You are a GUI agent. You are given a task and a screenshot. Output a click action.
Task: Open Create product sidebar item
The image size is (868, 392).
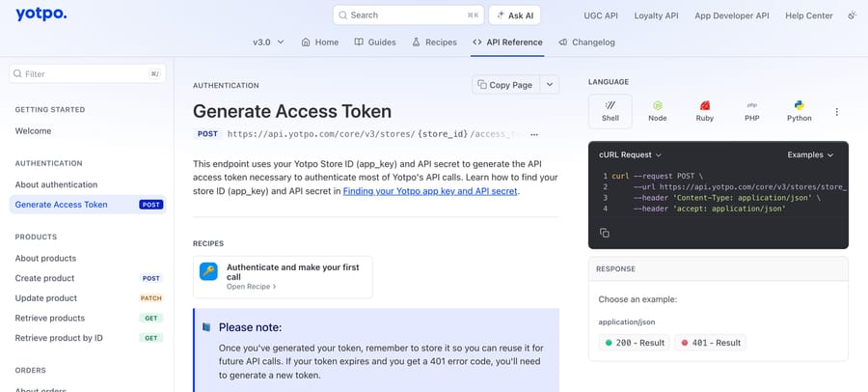tap(88, 278)
